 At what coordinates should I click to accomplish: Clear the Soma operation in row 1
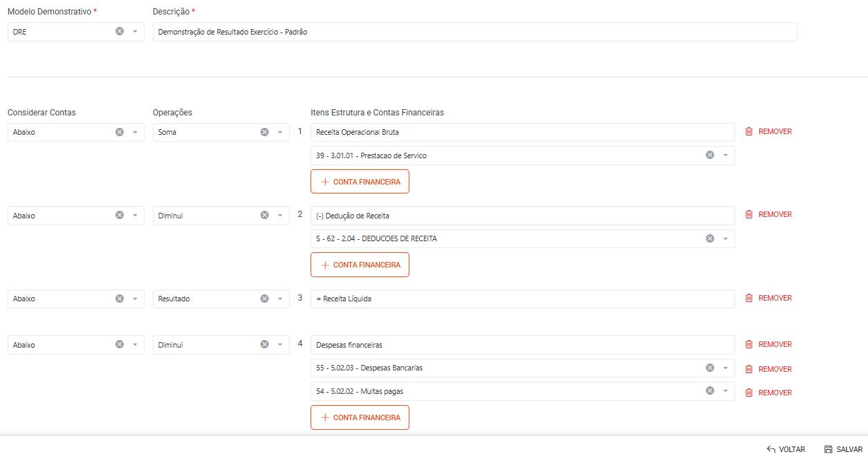pos(264,132)
